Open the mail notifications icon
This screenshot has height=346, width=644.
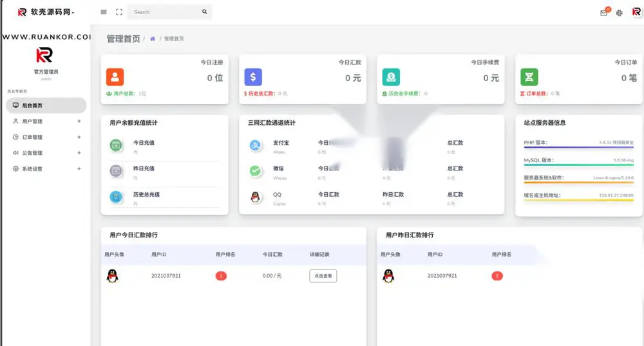[604, 13]
